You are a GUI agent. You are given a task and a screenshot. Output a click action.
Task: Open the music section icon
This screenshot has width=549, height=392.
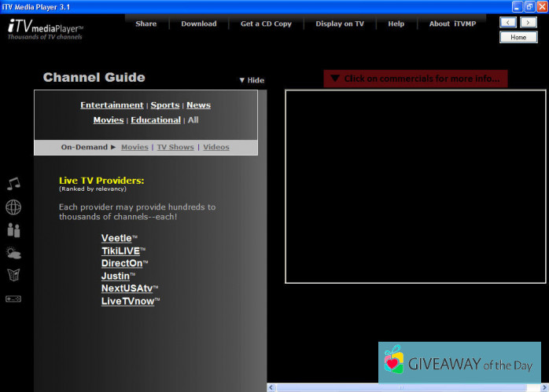pyautogui.click(x=13, y=183)
